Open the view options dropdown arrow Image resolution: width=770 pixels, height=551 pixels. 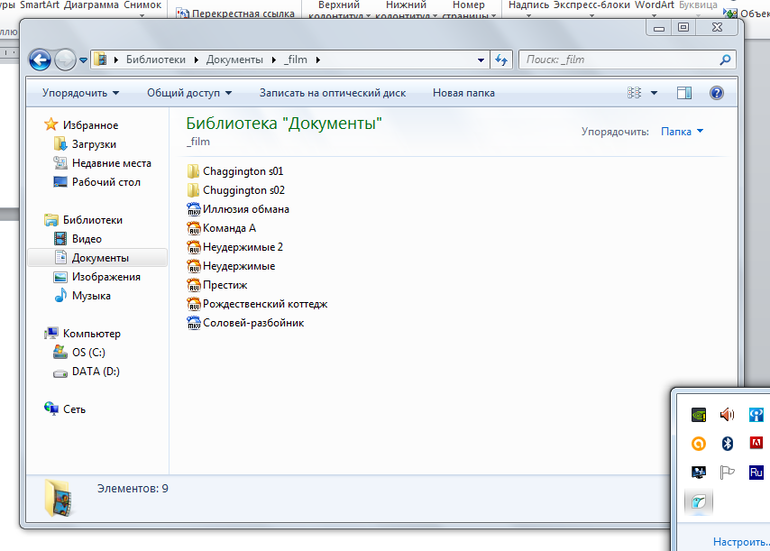[x=654, y=93]
